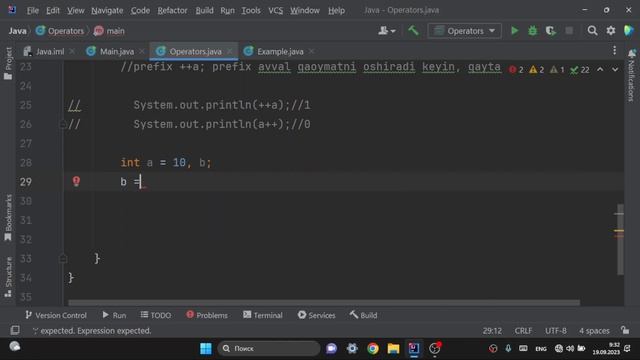Click the JetBrains Toolbox icon in toolbar

629,31
